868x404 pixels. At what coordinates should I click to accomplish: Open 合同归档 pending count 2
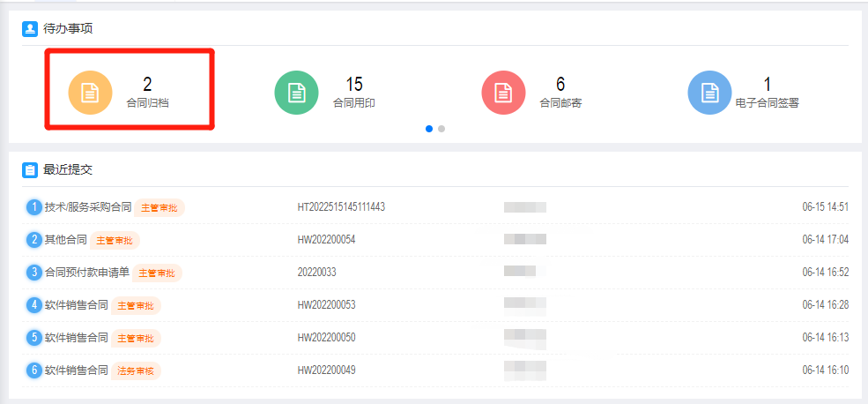[x=147, y=84]
